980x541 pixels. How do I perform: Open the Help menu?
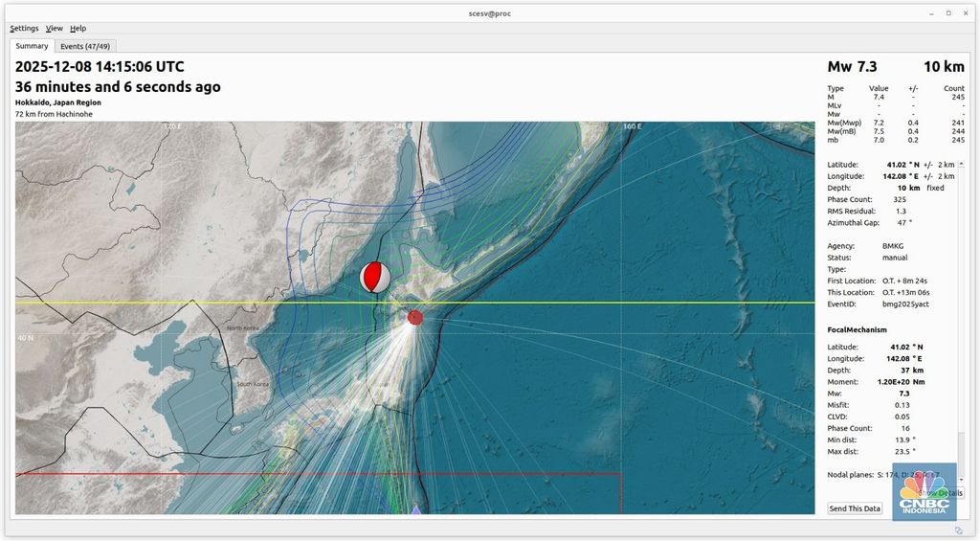click(x=78, y=29)
